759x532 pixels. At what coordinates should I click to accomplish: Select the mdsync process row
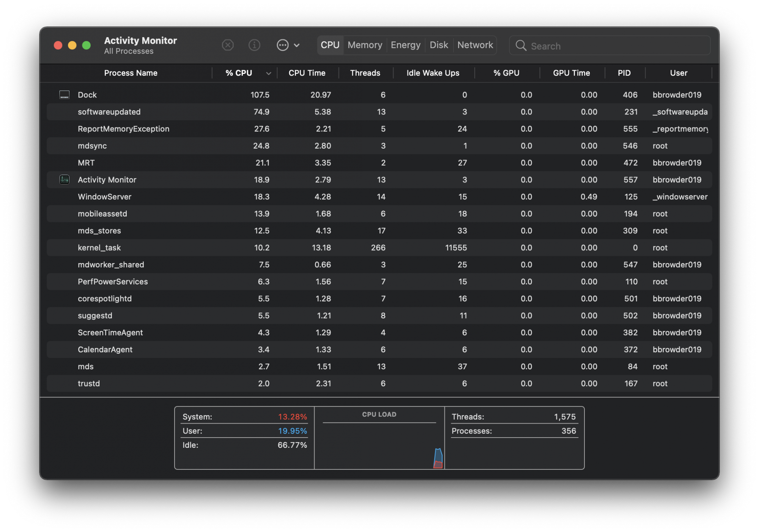click(x=379, y=146)
